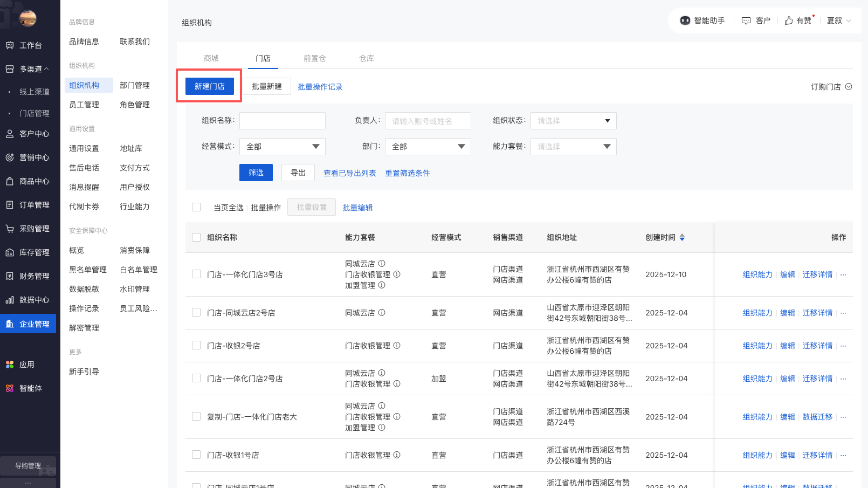The width and height of the screenshot is (868, 488).
Task: Click the 重置筛选条件 link
Action: (407, 173)
